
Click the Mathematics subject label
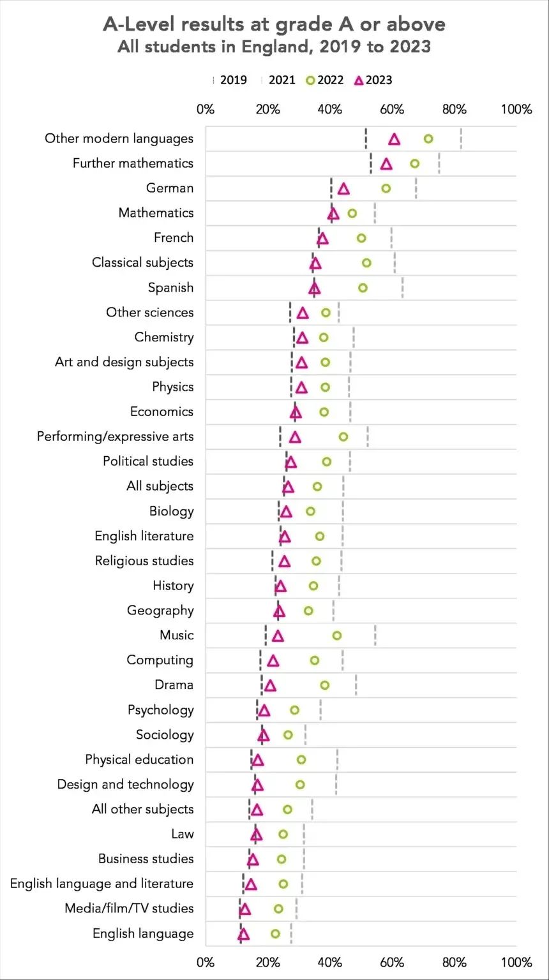[156, 213]
